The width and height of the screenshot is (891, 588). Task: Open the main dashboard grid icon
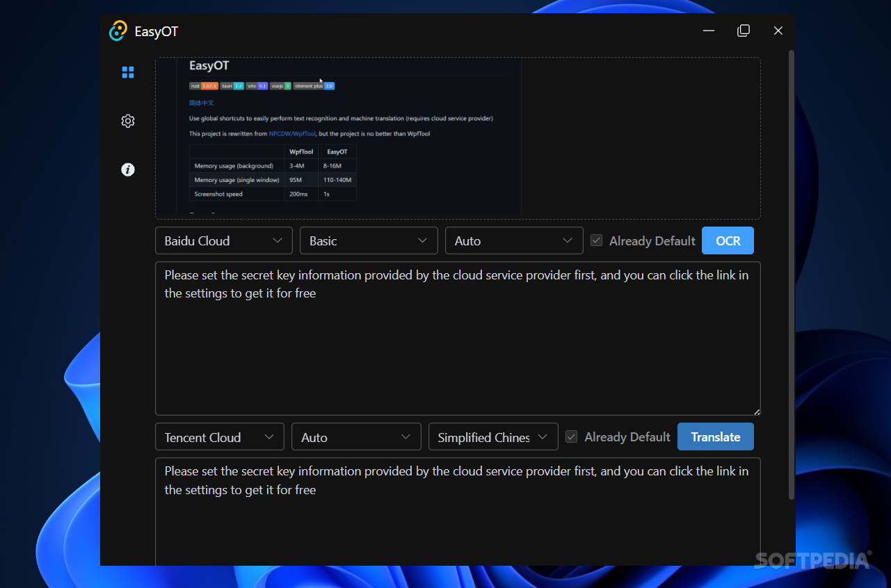(128, 72)
